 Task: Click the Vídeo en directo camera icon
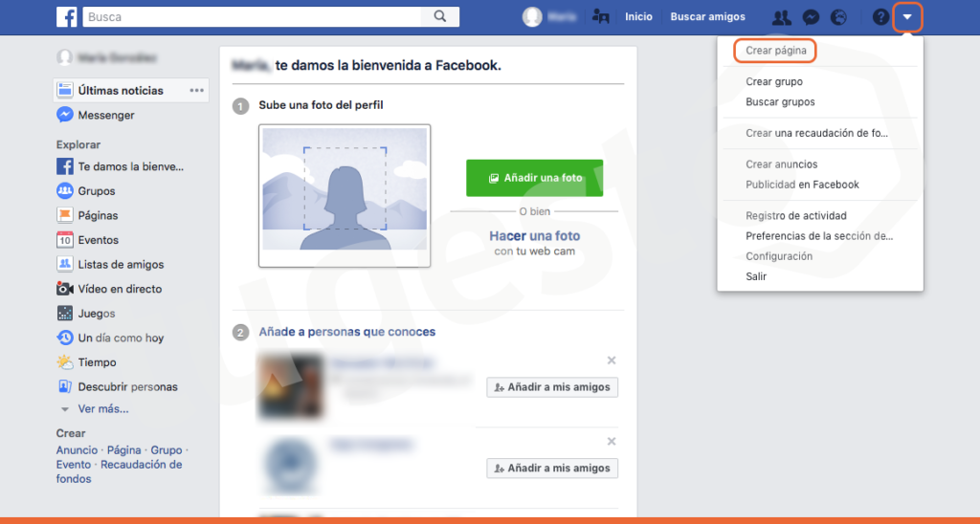click(64, 289)
